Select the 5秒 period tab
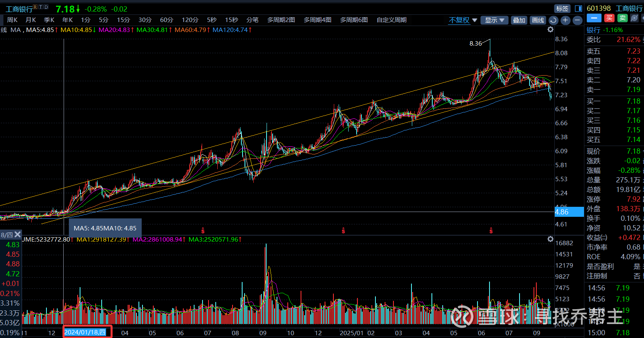 coord(212,20)
